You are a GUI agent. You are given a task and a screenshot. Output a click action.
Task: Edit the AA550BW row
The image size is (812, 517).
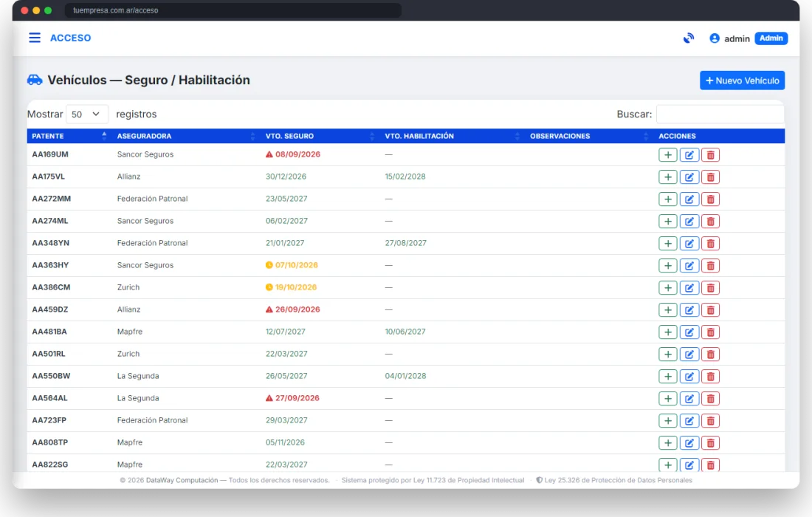(x=689, y=377)
